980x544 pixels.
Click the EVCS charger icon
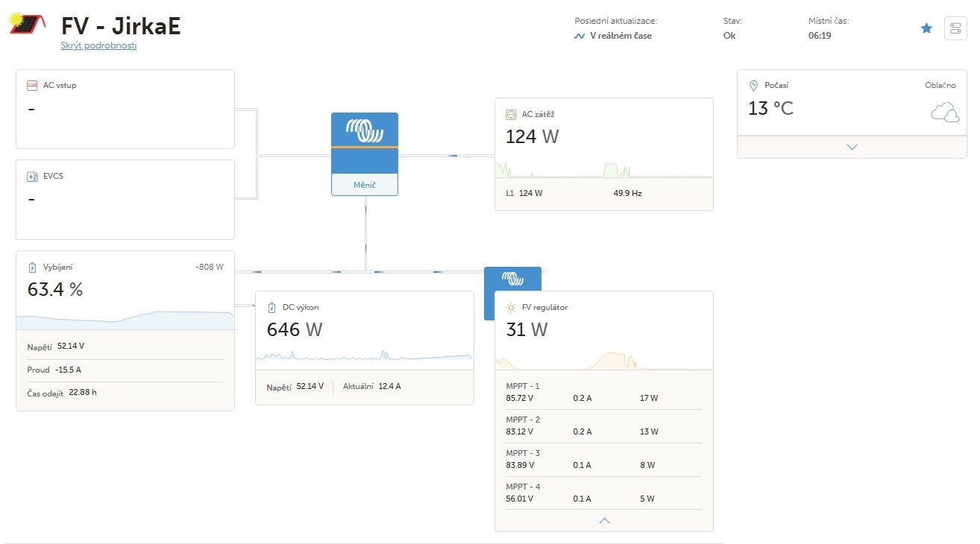click(x=32, y=177)
